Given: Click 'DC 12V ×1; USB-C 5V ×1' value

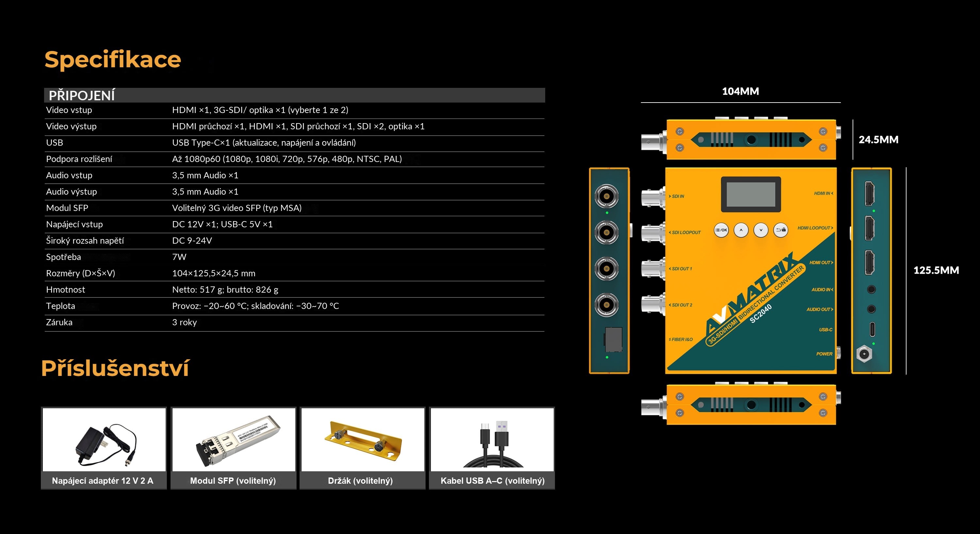Looking at the screenshot, I should 222,224.
